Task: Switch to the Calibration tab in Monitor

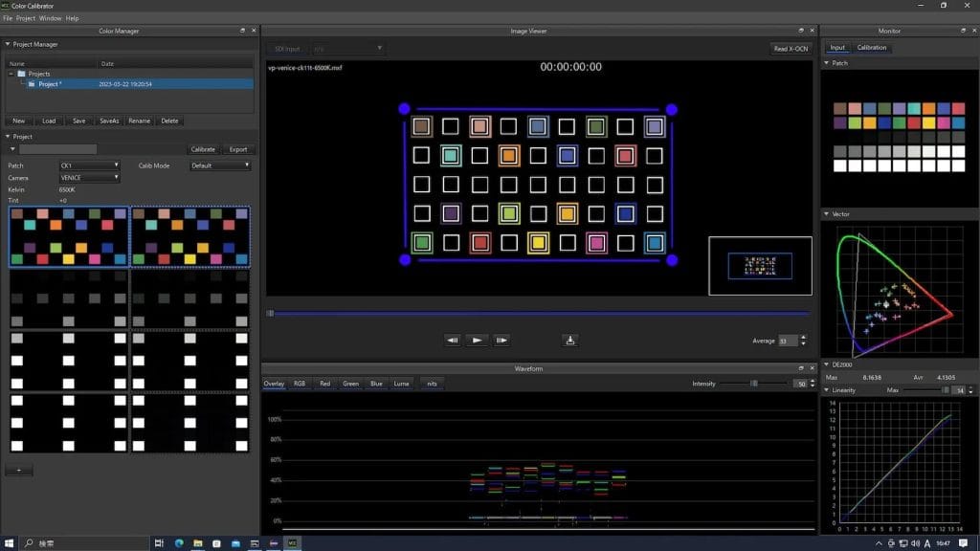Action: click(871, 48)
